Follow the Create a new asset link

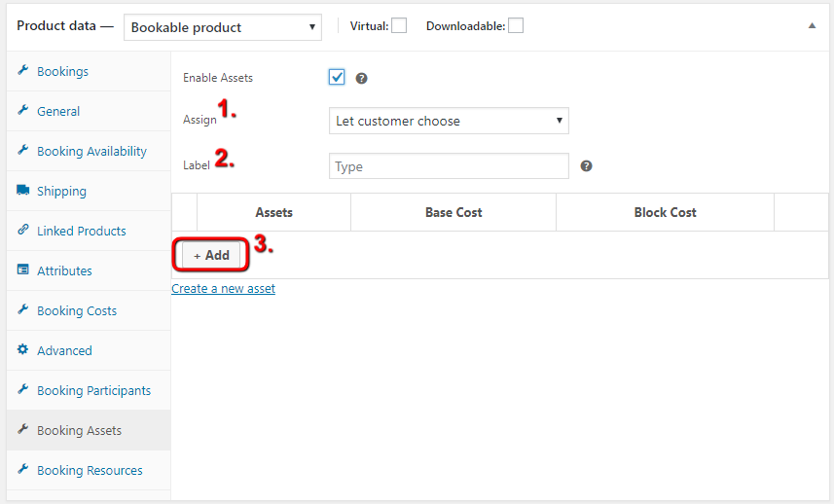pos(224,289)
